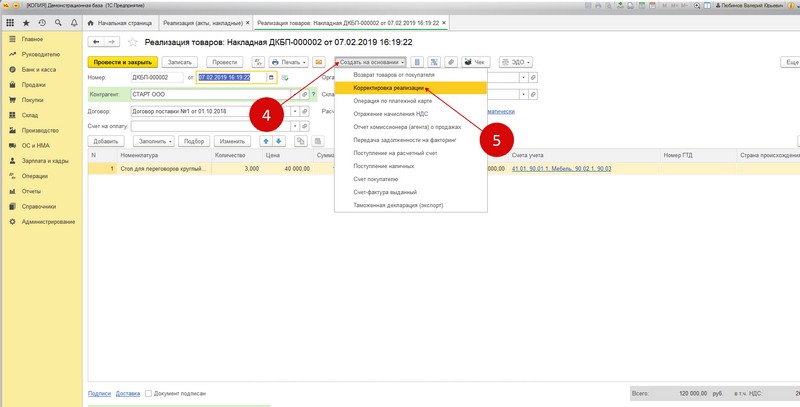Expand ЭДО dropdown button
Screen dimensions: 800x407
tap(515, 62)
